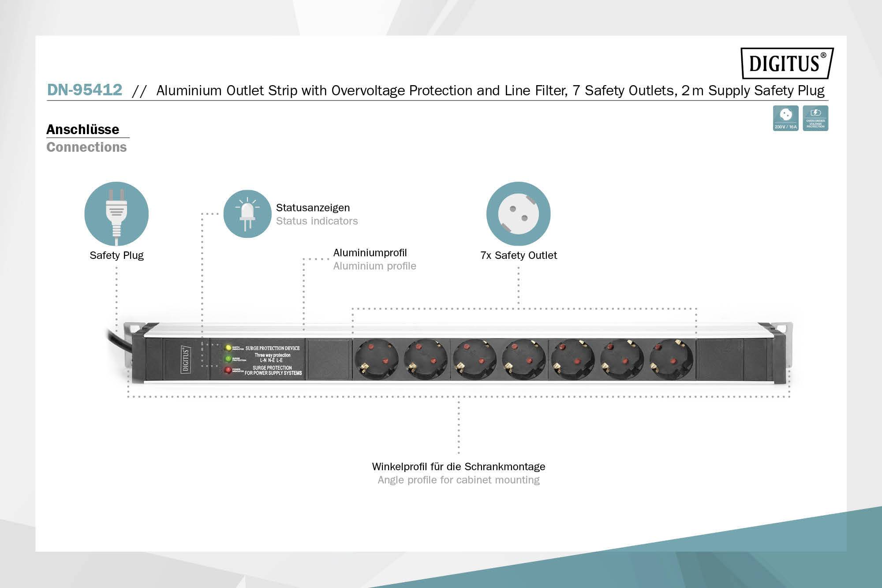
Task: Click the yellow earth indicator LED
Action: pos(228,348)
